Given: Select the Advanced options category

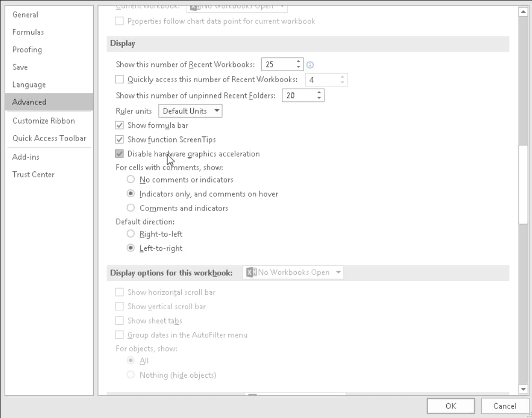Looking at the screenshot, I should tap(49, 102).
